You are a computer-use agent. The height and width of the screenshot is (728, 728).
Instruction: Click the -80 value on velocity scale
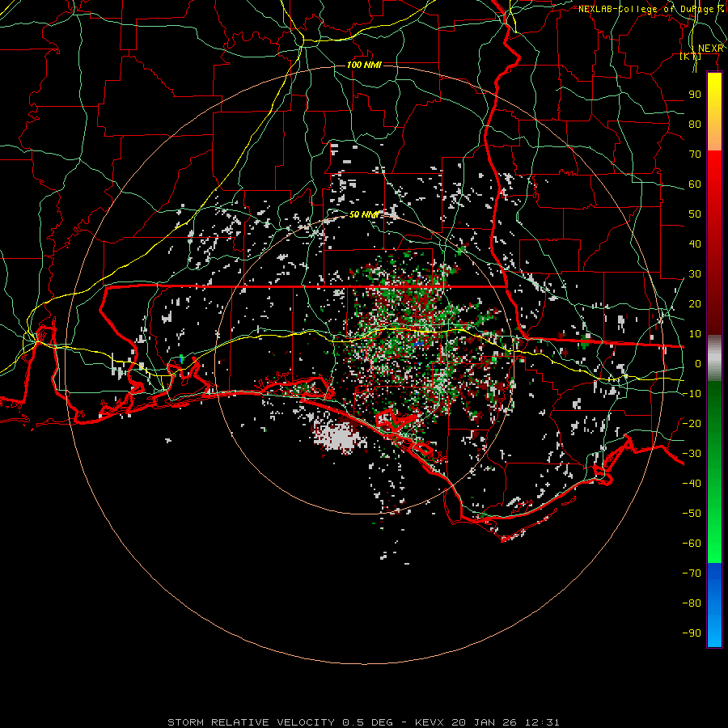692,603
